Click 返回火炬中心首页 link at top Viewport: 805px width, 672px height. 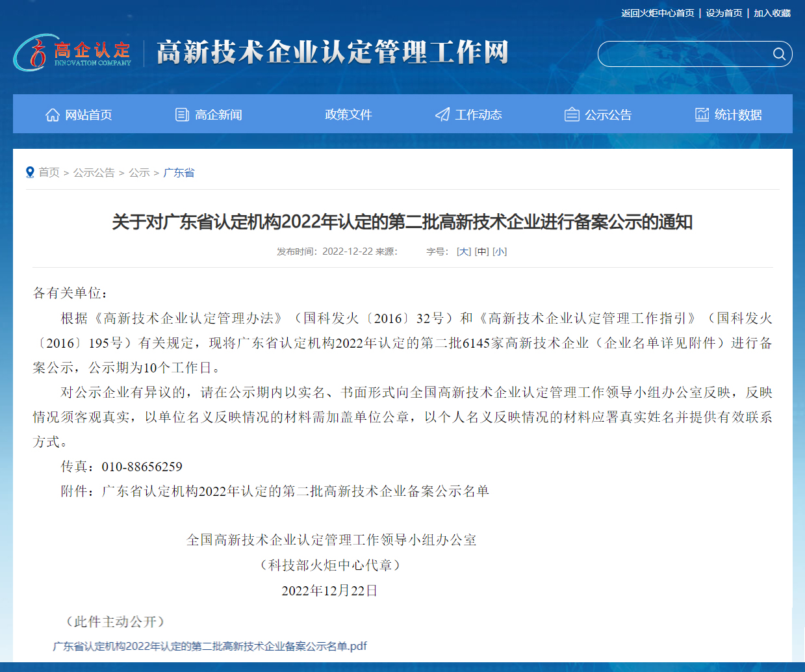(658, 13)
